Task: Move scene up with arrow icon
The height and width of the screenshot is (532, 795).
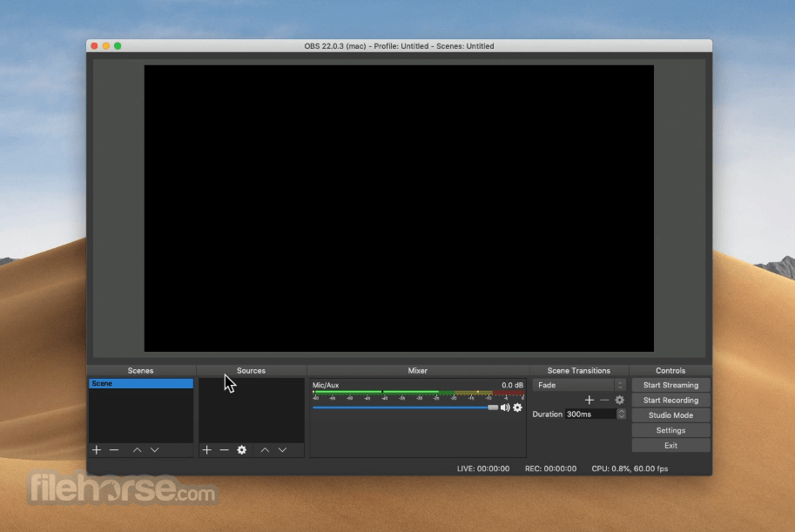Action: tap(137, 450)
